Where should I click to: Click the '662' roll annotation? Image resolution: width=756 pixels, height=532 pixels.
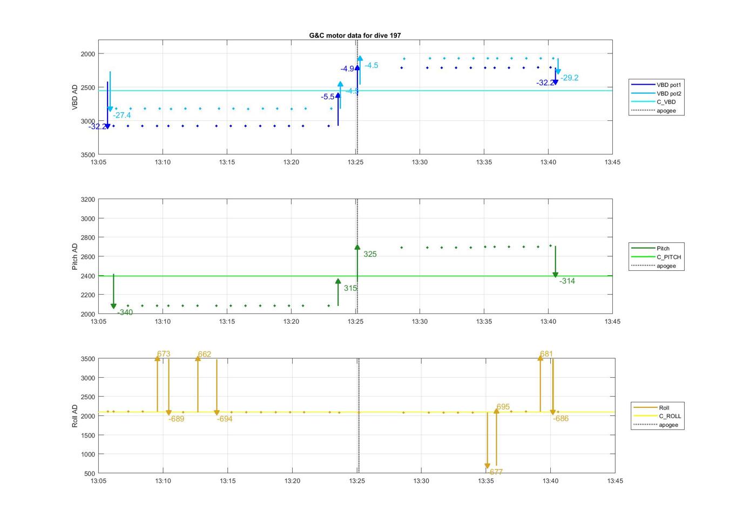pos(204,354)
